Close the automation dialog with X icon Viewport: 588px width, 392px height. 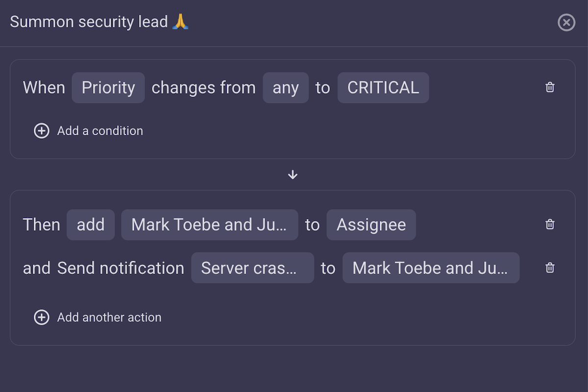[566, 23]
